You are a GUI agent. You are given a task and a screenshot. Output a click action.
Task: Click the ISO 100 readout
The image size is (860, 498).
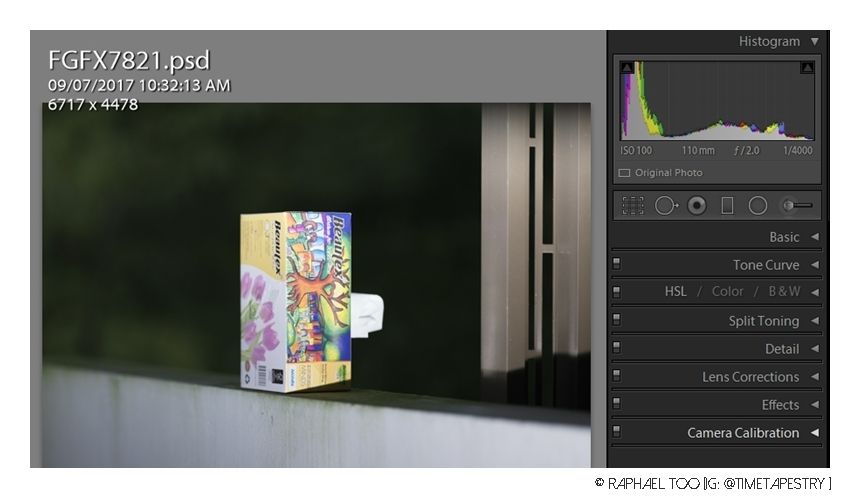pos(636,150)
